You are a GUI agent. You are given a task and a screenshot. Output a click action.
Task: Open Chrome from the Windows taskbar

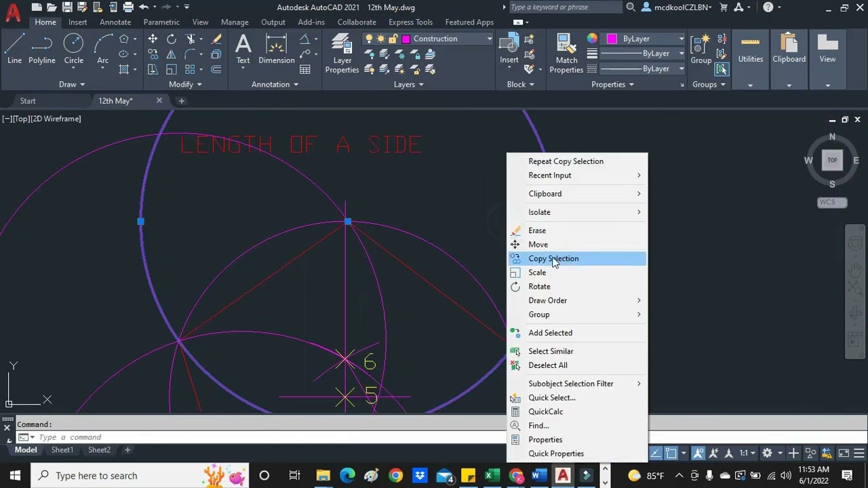395,475
